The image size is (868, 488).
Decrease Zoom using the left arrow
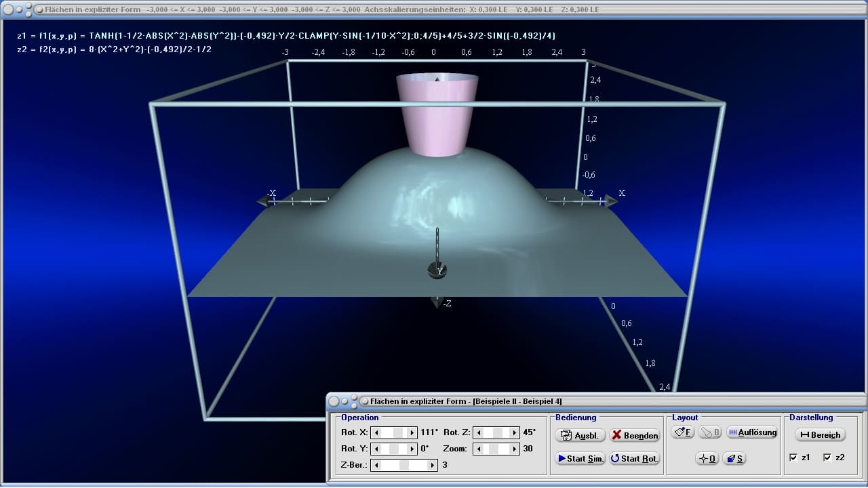[x=479, y=449]
